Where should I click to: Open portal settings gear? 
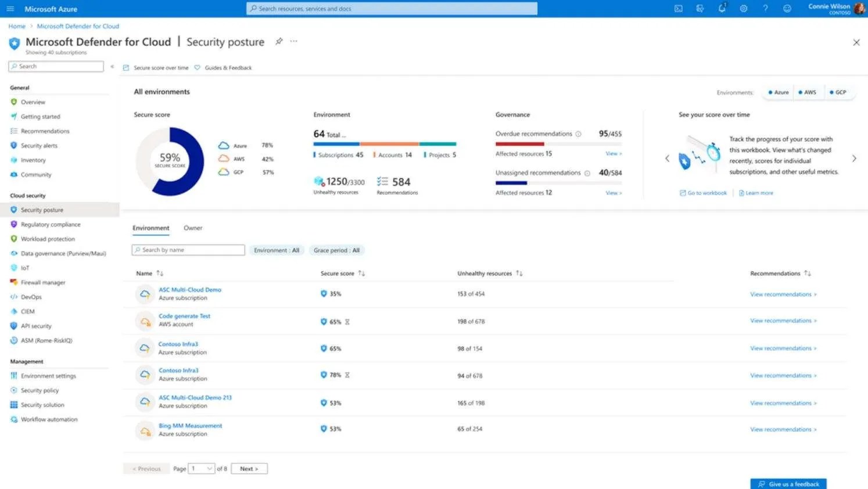tap(744, 9)
